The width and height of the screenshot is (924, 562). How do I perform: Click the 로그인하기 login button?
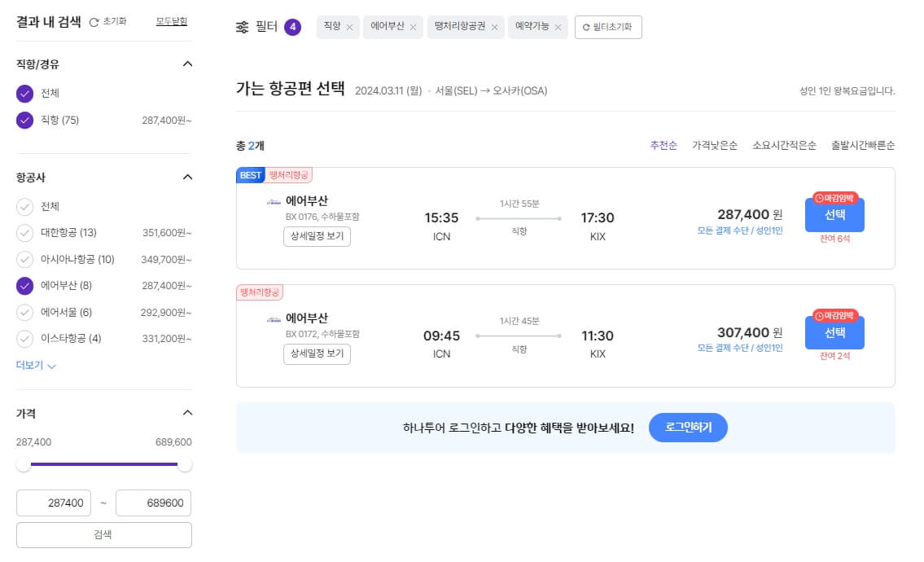[x=687, y=427]
